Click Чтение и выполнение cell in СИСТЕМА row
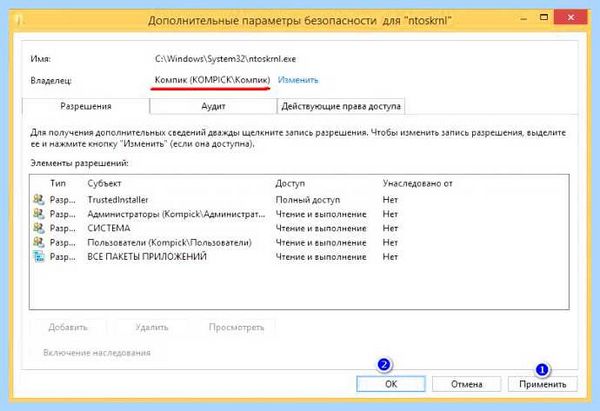Screen dimensions: 600x411 tap(321, 228)
